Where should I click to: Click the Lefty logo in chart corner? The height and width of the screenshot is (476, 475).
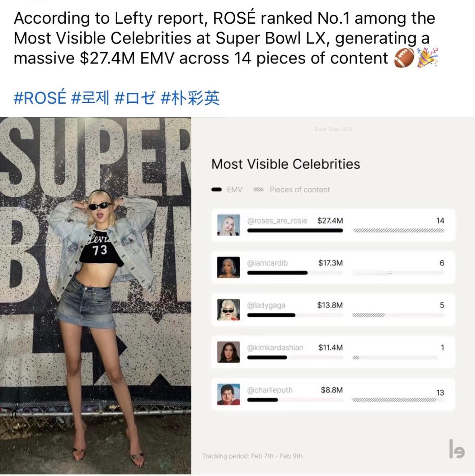pyautogui.click(x=457, y=449)
